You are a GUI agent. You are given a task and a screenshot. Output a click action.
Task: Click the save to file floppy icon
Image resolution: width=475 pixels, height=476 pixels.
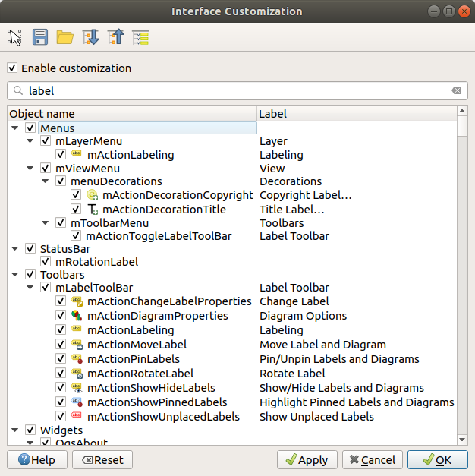(x=39, y=37)
